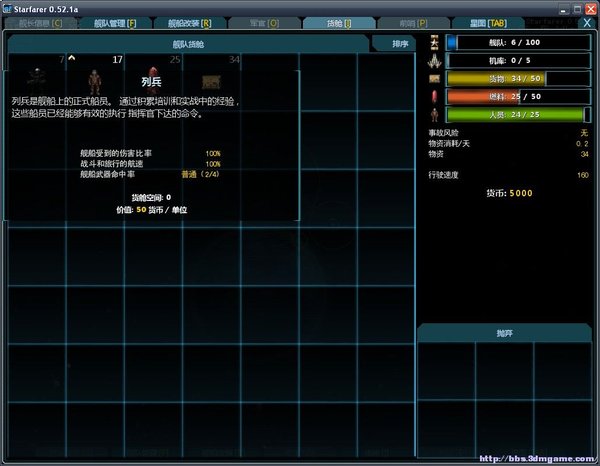Pick up the supplies crate stack of 34

(x=211, y=81)
